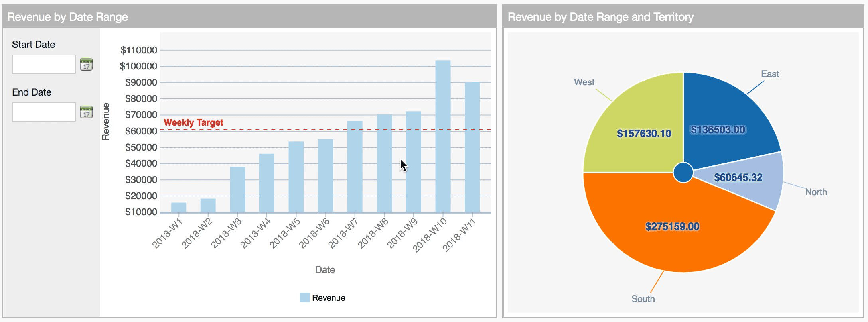The width and height of the screenshot is (868, 322).
Task: Click the Revenue legend label
Action: pyautogui.click(x=329, y=298)
